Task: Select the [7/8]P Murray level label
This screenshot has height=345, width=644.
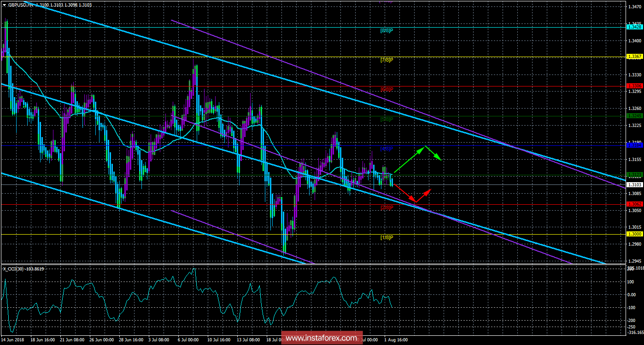Action: click(386, 60)
